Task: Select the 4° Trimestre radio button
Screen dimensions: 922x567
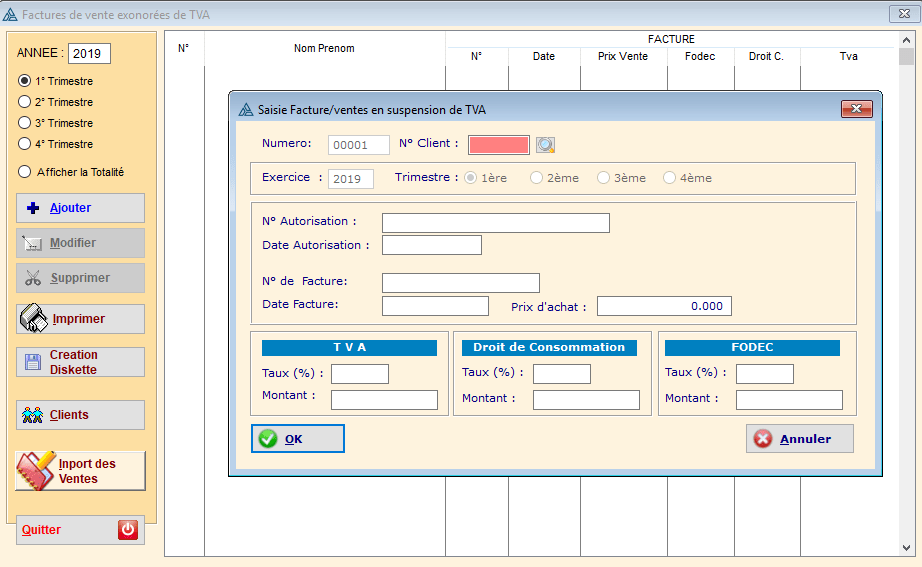Action: click(x=24, y=144)
